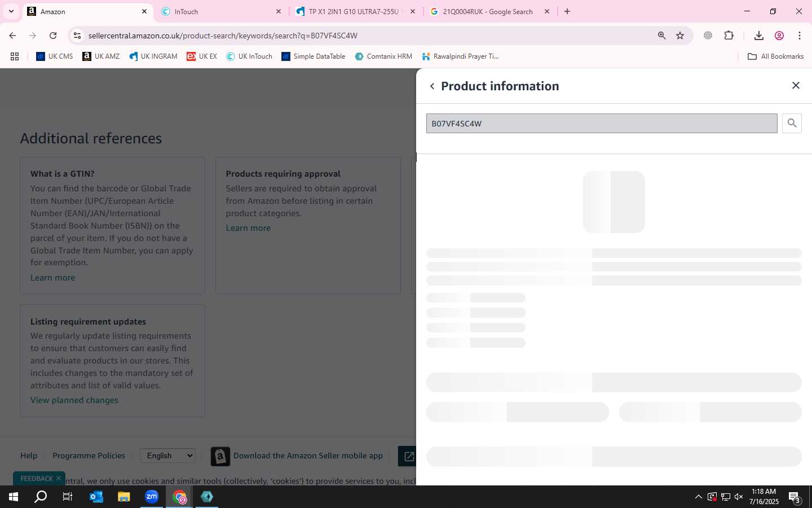Close the Amazon tab
The image size is (812, 508).
(144, 11)
